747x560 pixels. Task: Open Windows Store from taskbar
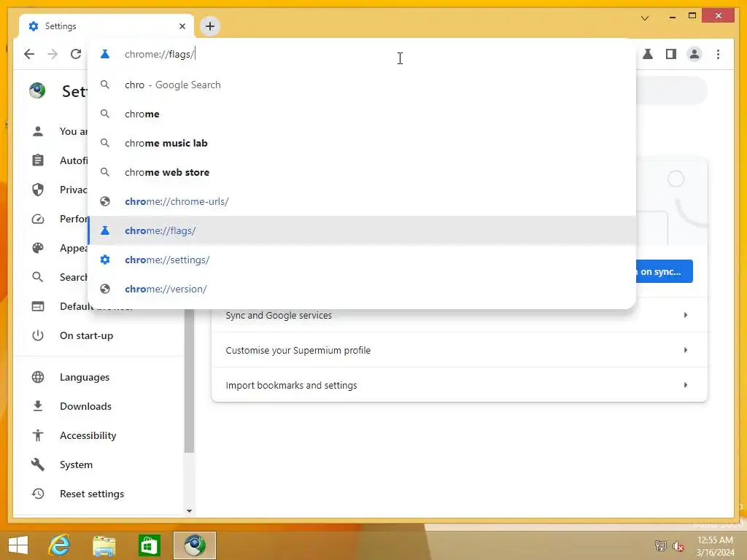pyautogui.click(x=149, y=545)
